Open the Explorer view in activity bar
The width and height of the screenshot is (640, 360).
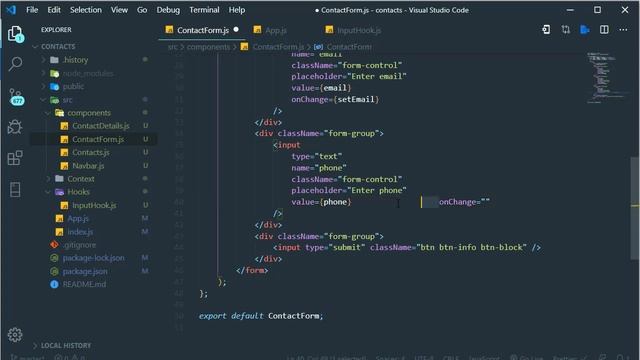16,34
